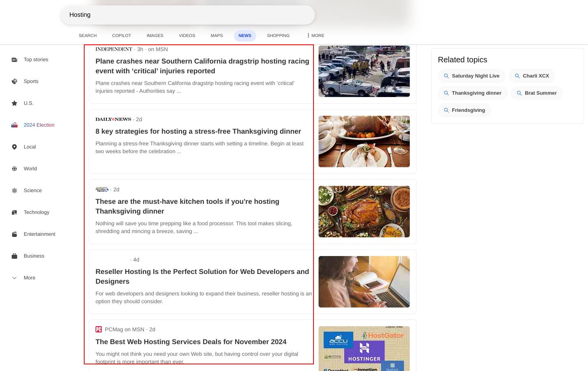Select the Friendsgiving related topic
Image resolution: width=588 pixels, height=371 pixels.
click(x=464, y=110)
